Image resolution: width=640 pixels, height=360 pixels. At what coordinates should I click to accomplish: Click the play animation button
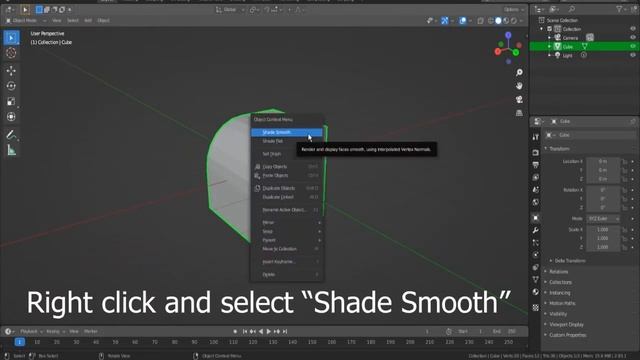pyautogui.click(x=269, y=331)
